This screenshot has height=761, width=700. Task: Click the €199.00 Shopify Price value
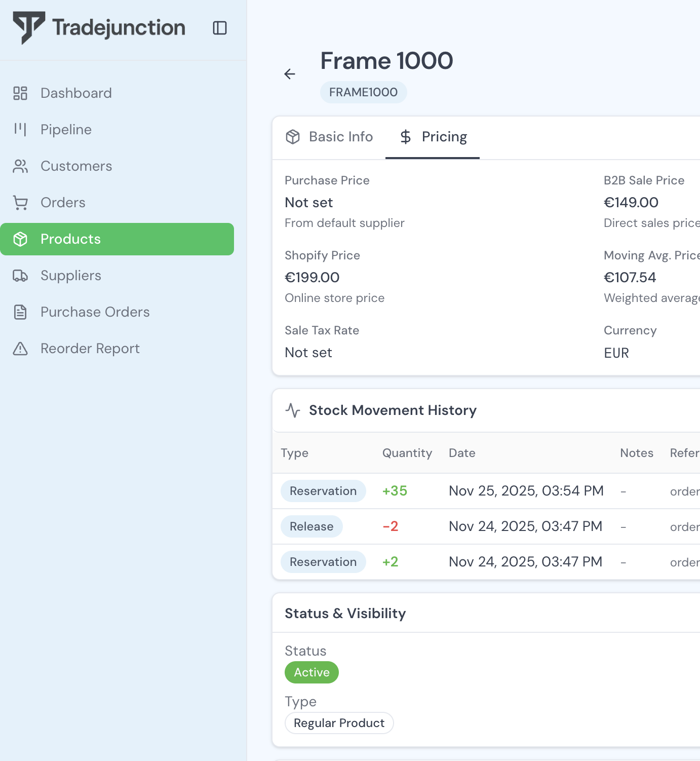click(x=312, y=278)
